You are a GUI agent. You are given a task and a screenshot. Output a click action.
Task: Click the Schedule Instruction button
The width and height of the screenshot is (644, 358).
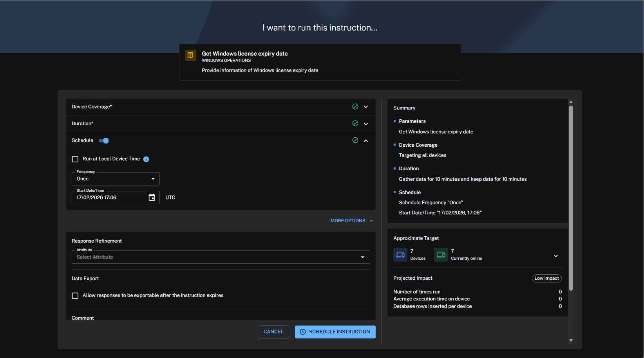335,332
